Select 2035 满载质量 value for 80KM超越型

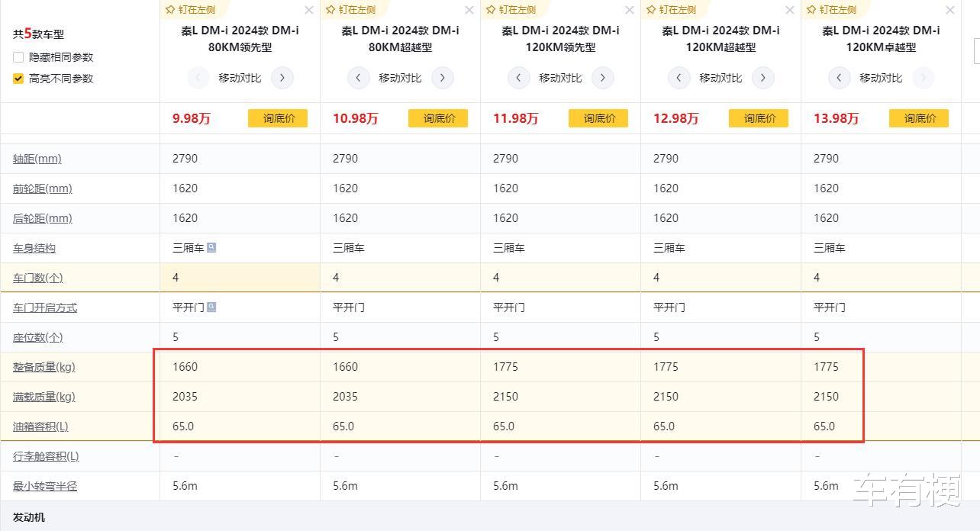click(x=345, y=397)
